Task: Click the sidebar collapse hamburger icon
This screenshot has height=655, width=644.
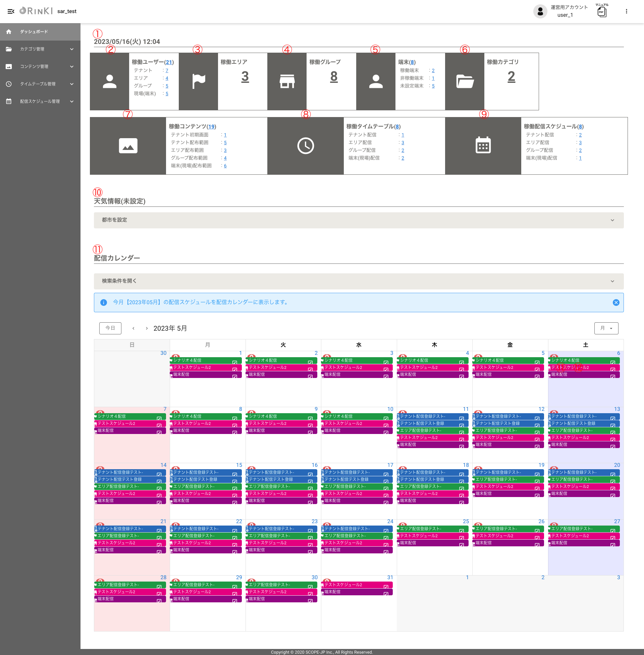Action: 11,11
